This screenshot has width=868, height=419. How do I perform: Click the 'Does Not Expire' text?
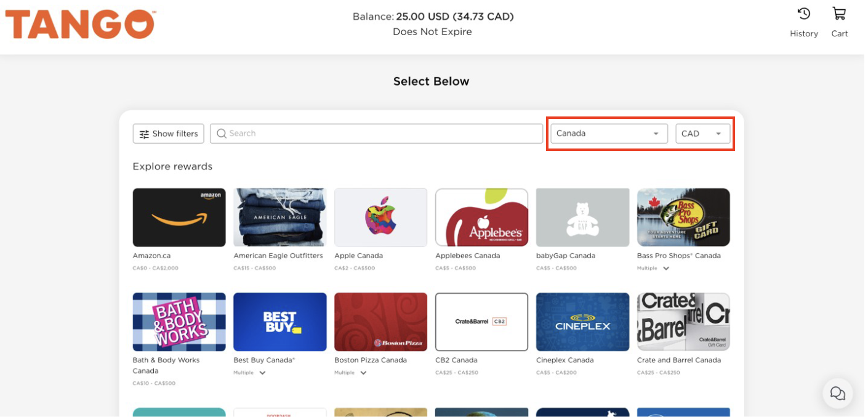click(x=434, y=32)
